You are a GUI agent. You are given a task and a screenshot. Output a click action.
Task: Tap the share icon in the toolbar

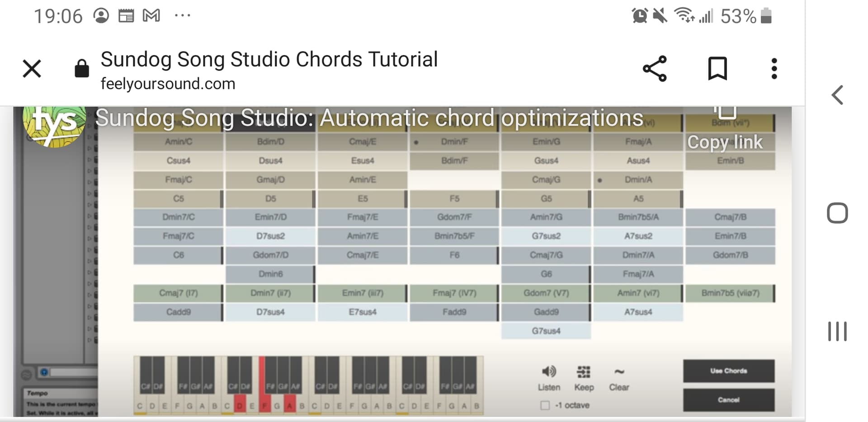click(655, 68)
